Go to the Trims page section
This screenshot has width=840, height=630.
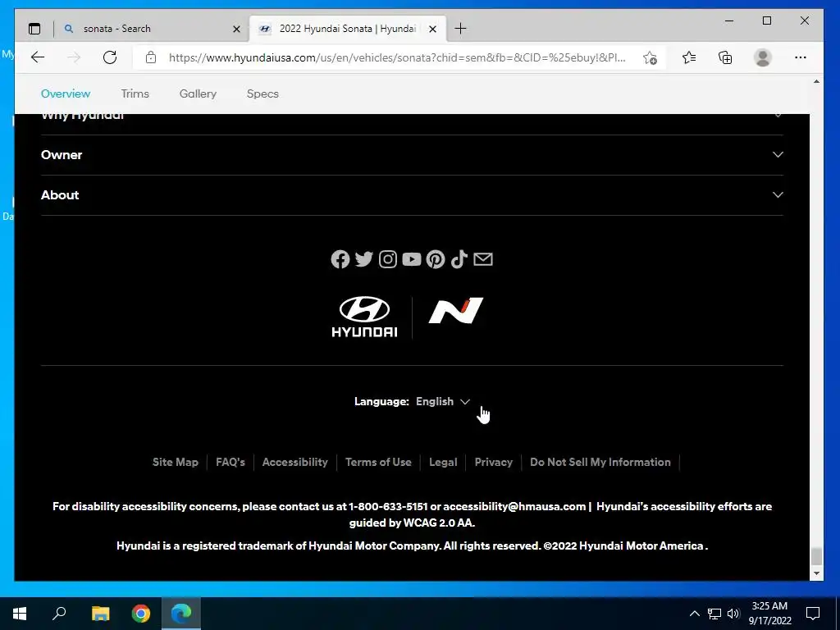[135, 94]
